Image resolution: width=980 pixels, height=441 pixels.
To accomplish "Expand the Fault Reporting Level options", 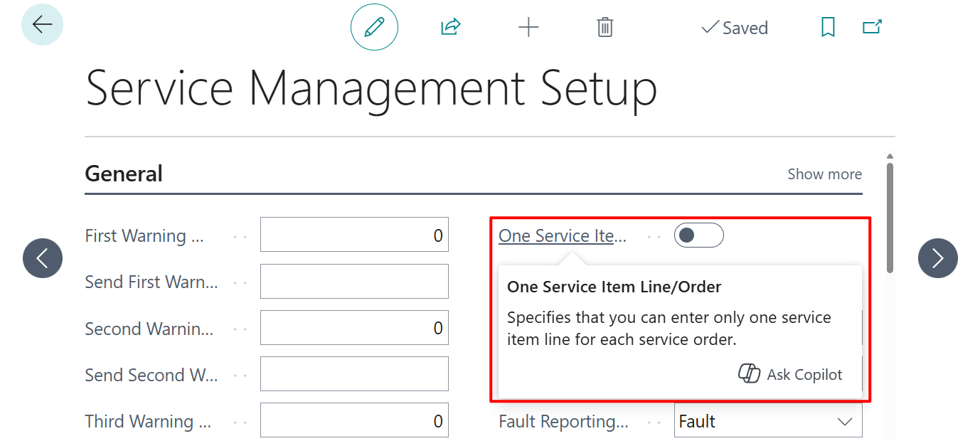I will coord(845,420).
